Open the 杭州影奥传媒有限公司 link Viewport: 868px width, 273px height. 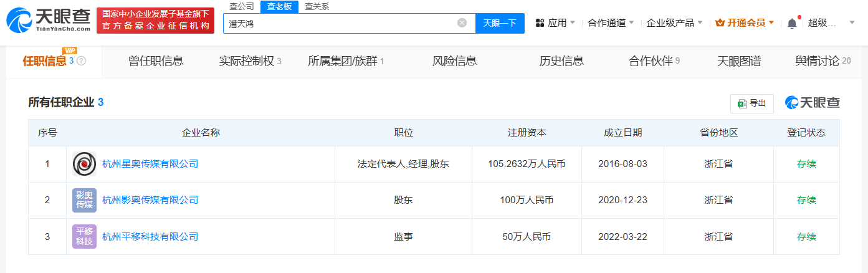click(150, 200)
